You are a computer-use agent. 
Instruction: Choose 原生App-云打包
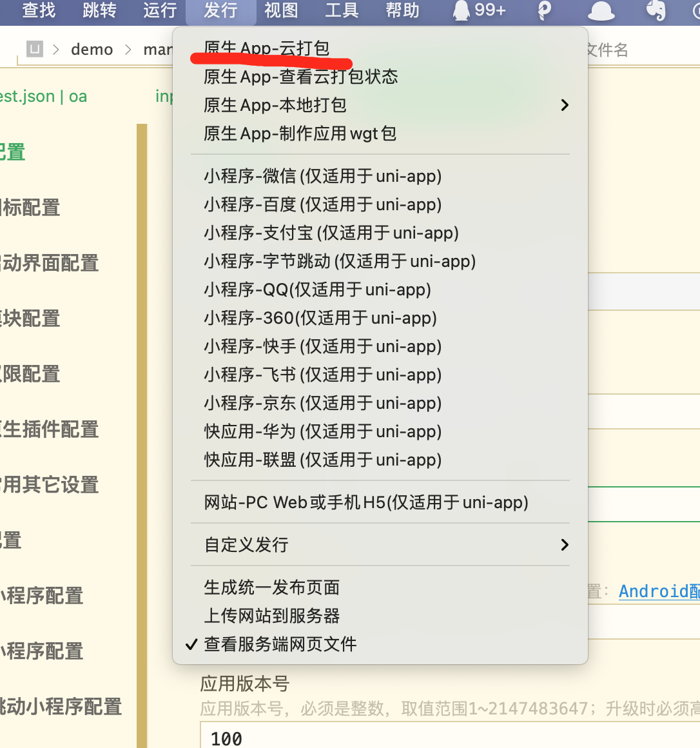click(380, 48)
